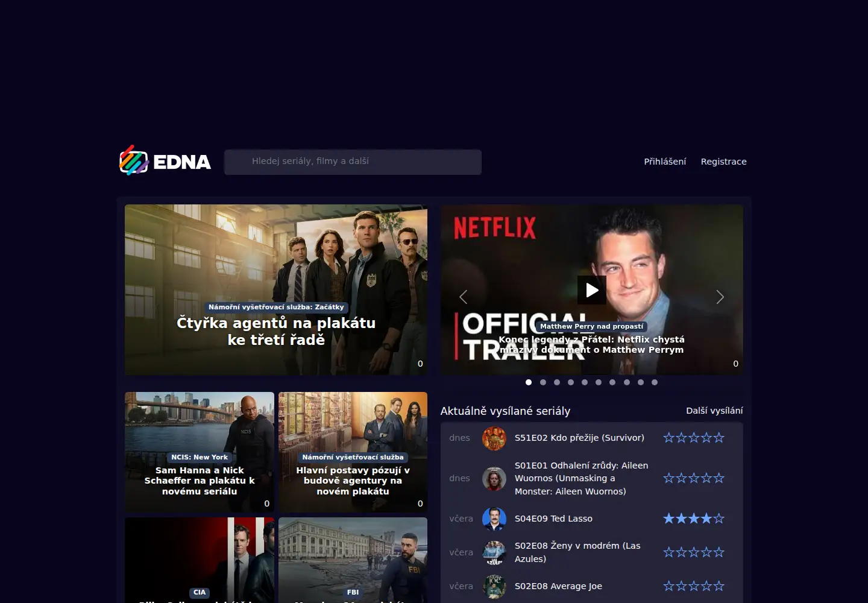Rate Las Azules episode one star

coord(668,552)
